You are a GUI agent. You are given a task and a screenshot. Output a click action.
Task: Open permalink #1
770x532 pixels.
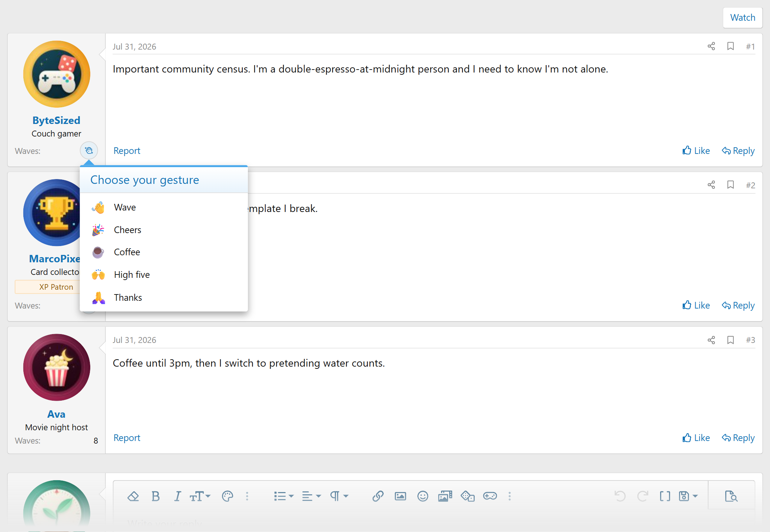pyautogui.click(x=750, y=47)
